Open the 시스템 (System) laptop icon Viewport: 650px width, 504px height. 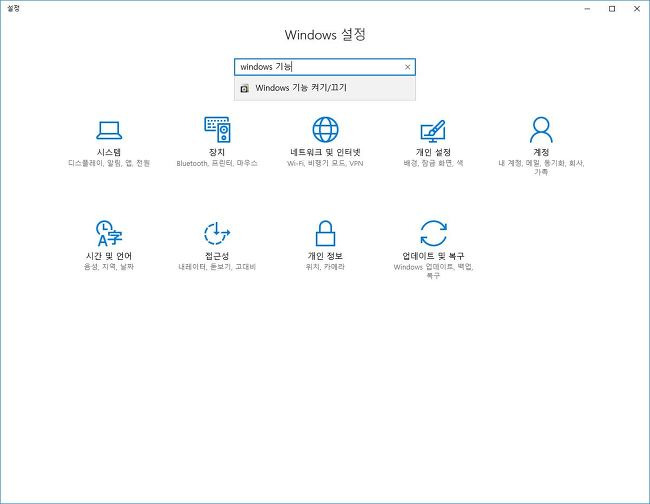109,130
